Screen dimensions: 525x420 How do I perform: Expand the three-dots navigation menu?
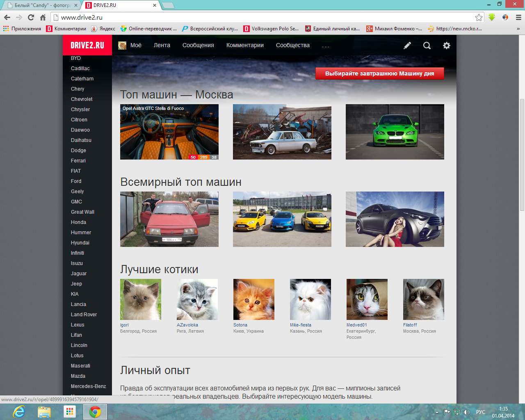click(x=326, y=46)
